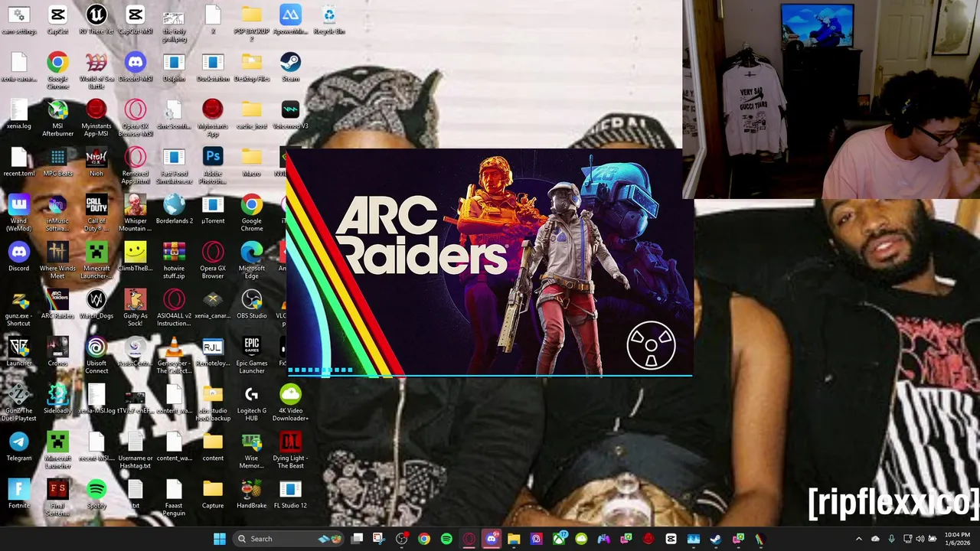Launch GunZ The Duel Playtest shortcut
The image size is (980, 551).
19,403
